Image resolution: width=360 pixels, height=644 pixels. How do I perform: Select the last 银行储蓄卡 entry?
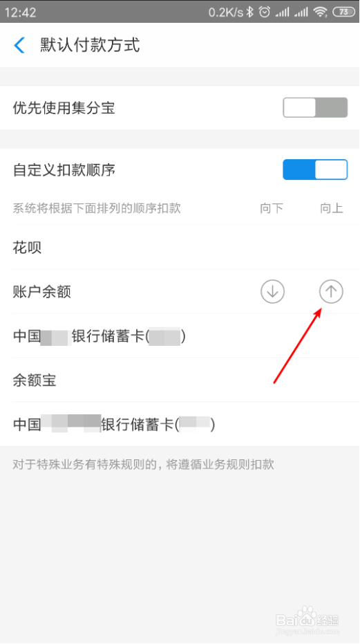pyautogui.click(x=180, y=424)
